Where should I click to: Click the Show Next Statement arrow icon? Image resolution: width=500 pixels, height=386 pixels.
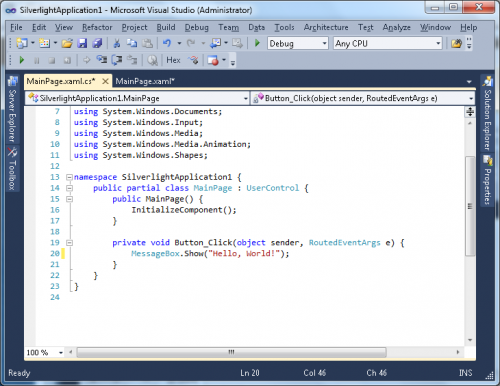[86, 60]
